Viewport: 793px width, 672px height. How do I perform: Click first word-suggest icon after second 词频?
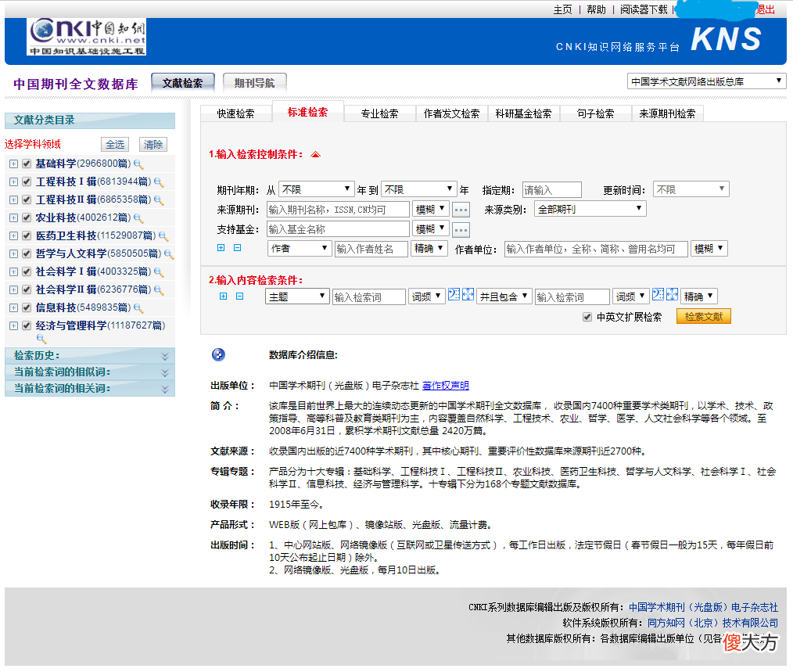658,294
